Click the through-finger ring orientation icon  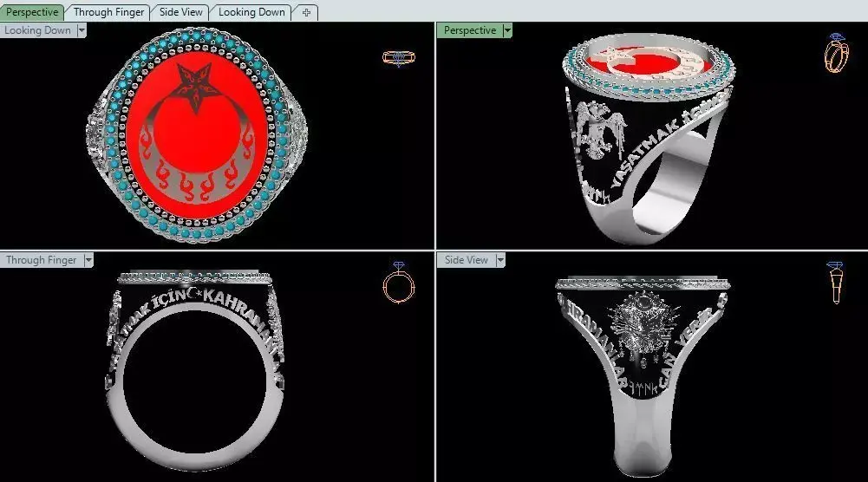(399, 283)
